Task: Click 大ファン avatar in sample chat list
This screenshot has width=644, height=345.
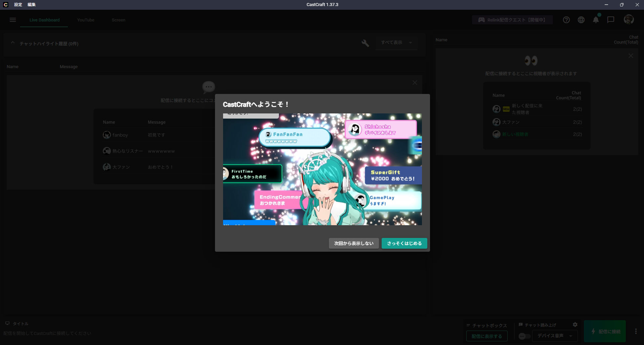Action: tap(107, 167)
